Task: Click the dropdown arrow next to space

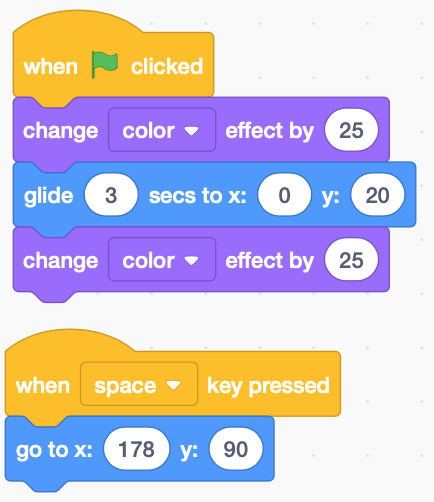Action: 173,385
